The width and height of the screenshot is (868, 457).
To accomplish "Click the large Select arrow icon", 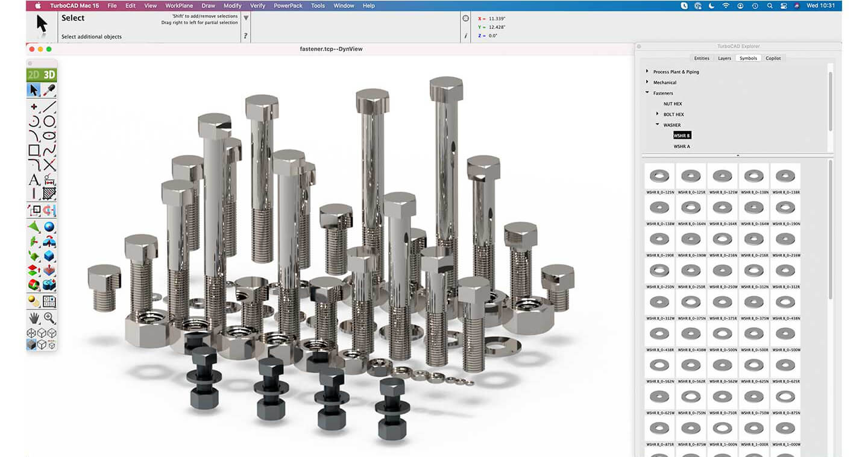I will click(42, 25).
